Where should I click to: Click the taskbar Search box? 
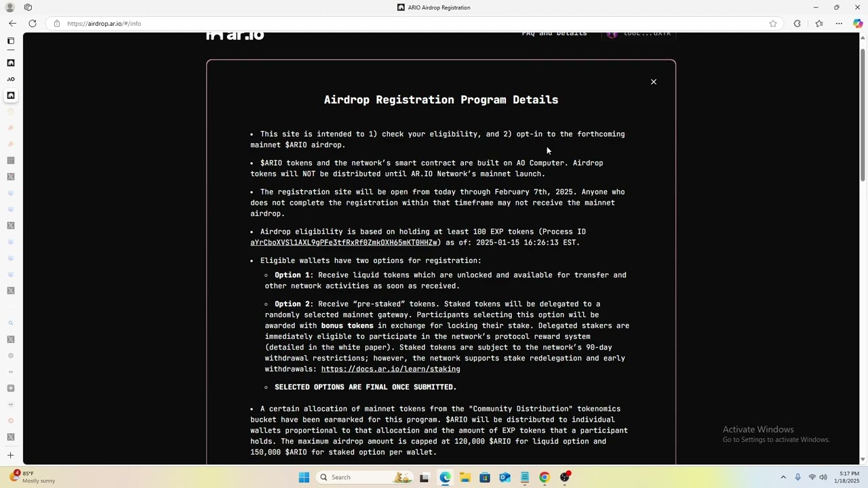click(365, 477)
